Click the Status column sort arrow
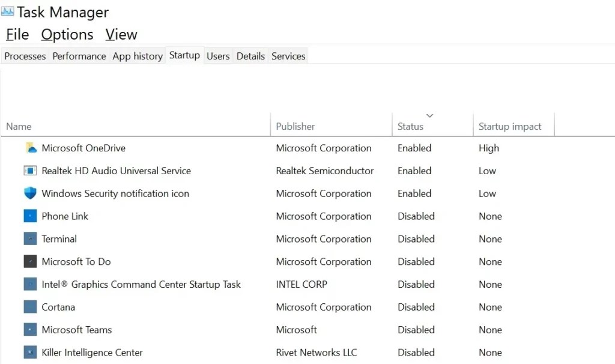The width and height of the screenshot is (615, 364). click(x=429, y=115)
